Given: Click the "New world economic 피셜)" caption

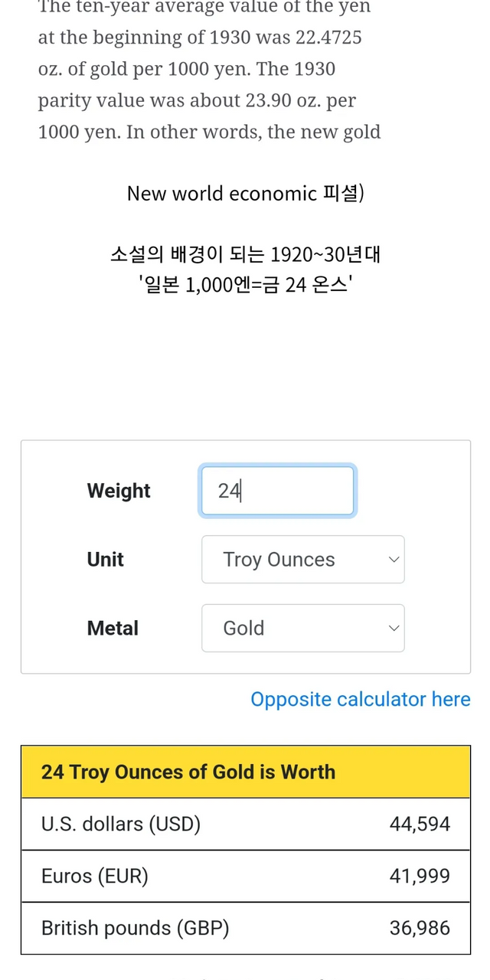Looking at the screenshot, I should click(x=245, y=194).
